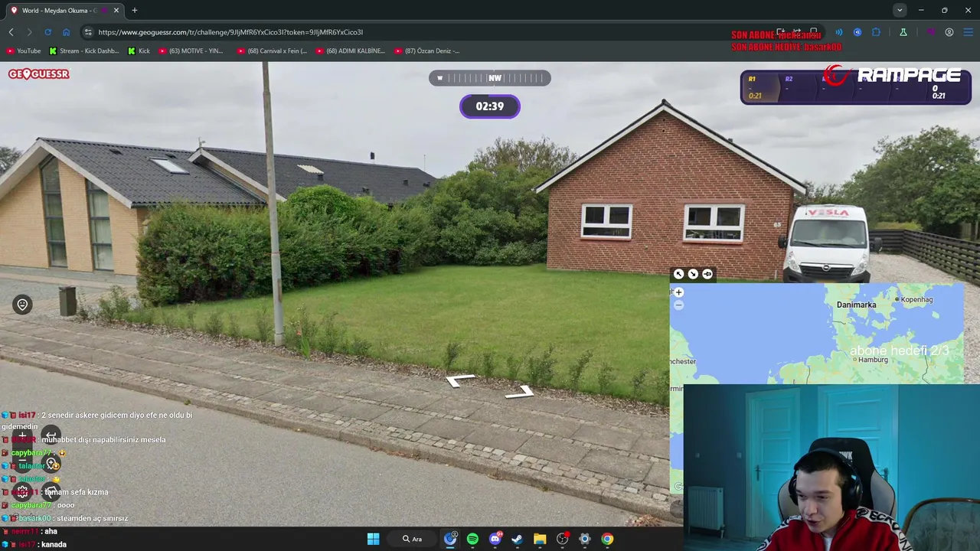Enlarge the guess map with the up-left arrow
The width and height of the screenshot is (980, 551).
pos(678,274)
